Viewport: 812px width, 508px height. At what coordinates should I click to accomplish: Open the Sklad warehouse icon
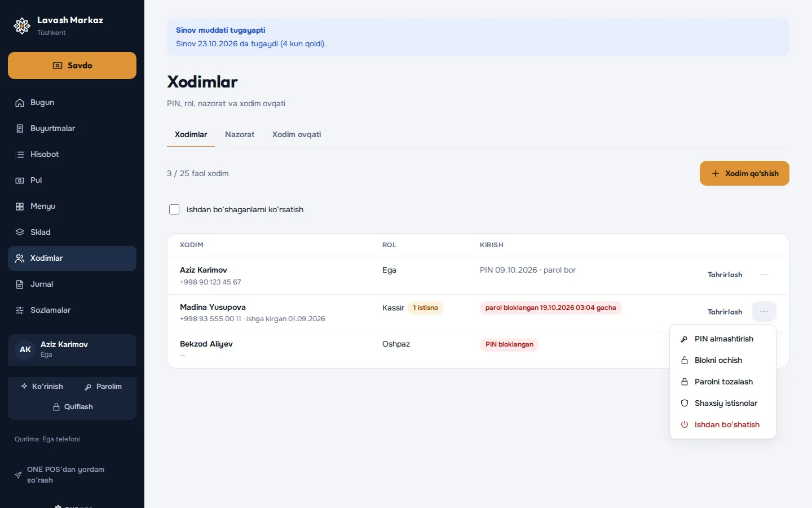point(20,233)
